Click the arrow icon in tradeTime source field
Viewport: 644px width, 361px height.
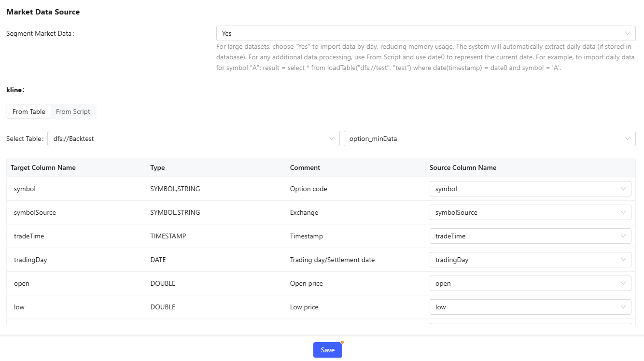coord(623,236)
